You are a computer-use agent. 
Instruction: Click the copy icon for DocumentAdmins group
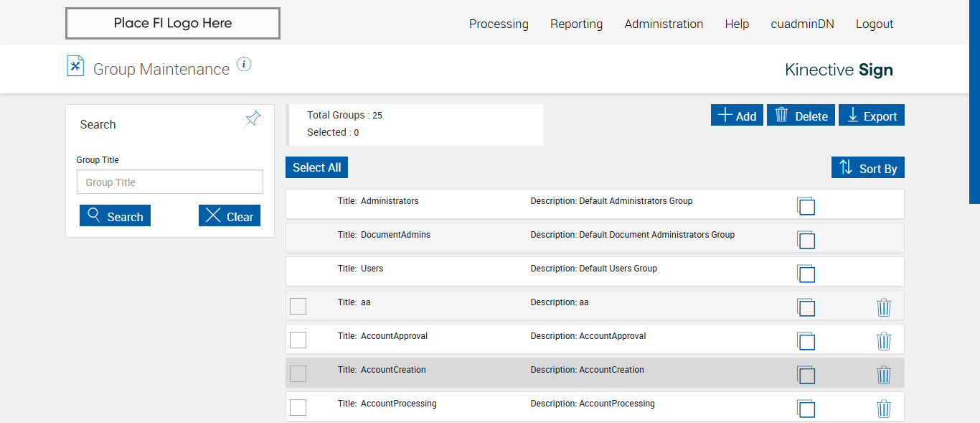point(806,240)
